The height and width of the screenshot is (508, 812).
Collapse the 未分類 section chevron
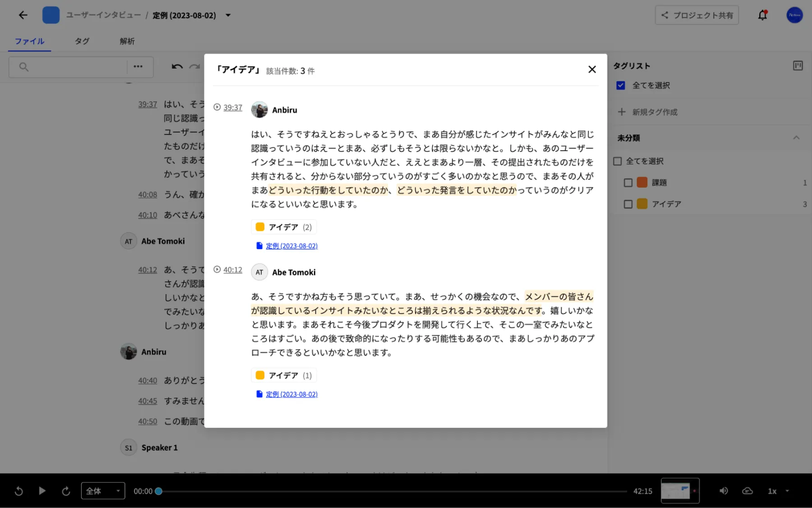coord(796,138)
